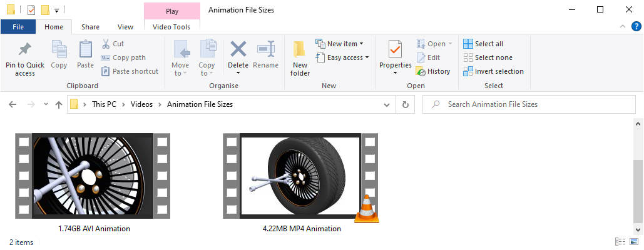Click Pin to Quick access icon
644x250 pixels.
[25, 50]
